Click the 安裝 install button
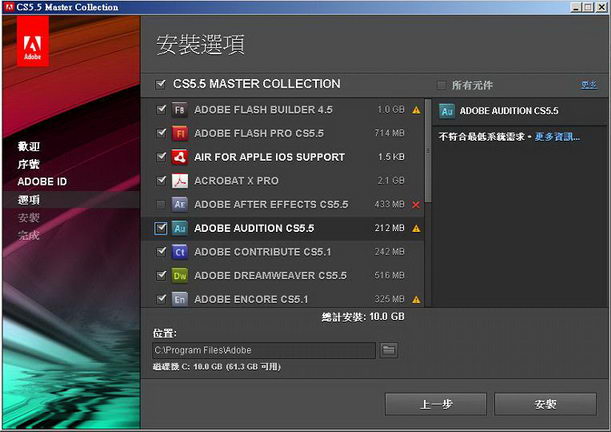Screen dimensions: 611x432 coord(545,404)
